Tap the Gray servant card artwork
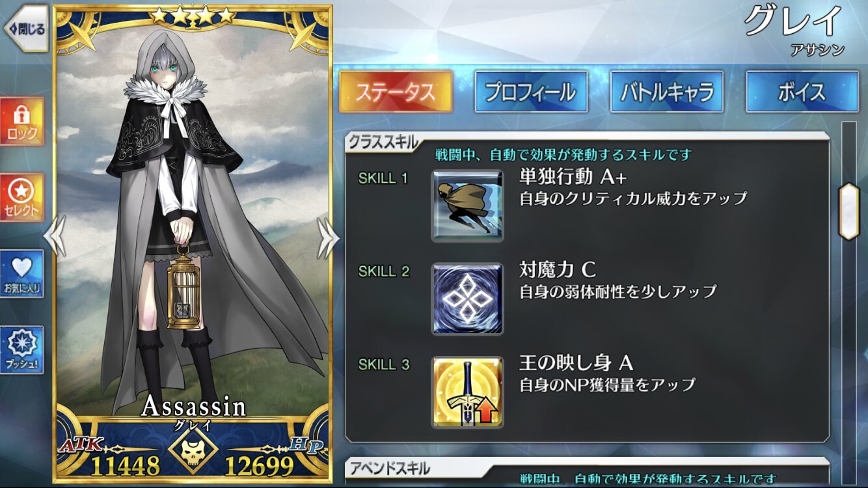The height and width of the screenshot is (488, 868). coord(193,215)
